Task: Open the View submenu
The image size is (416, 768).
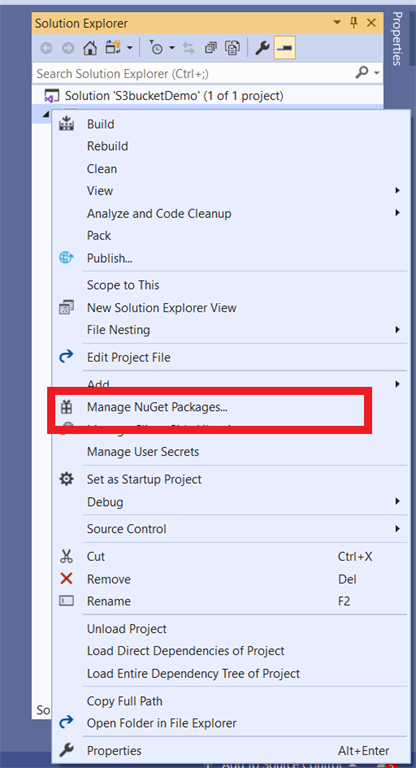Action: pyautogui.click(x=100, y=191)
